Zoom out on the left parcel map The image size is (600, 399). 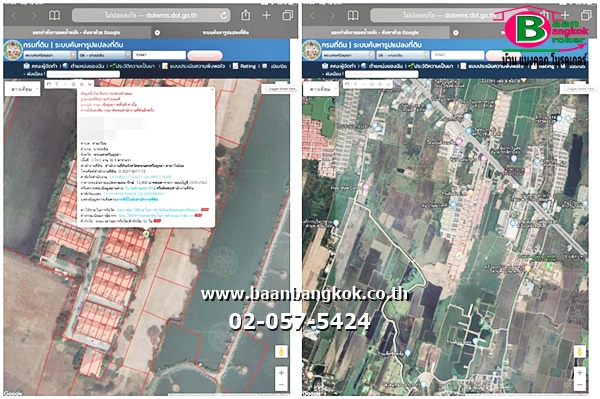(281, 384)
